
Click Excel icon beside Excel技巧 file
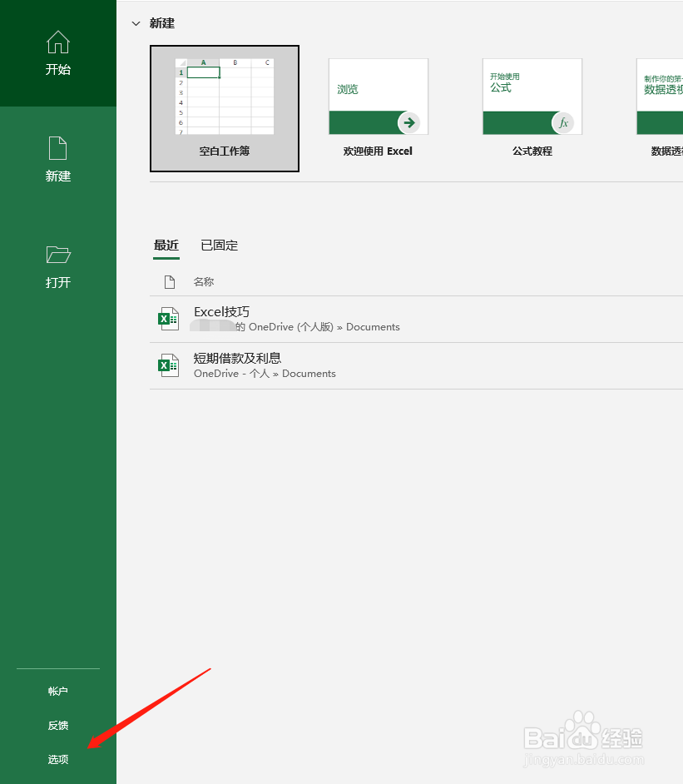(168, 319)
